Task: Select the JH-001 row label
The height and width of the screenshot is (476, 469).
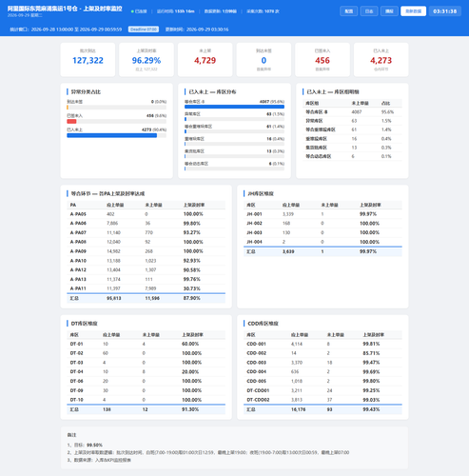Action: pos(254,214)
